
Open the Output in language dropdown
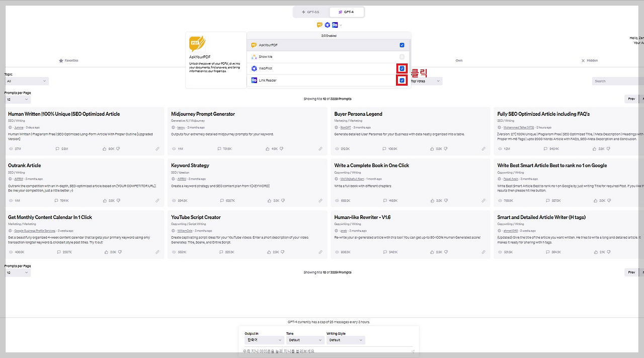[265, 340]
